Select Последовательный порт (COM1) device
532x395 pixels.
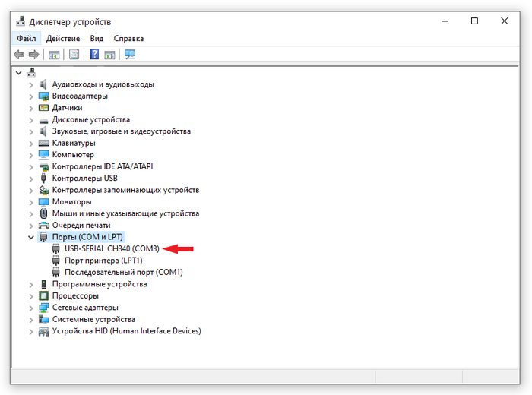coord(124,272)
